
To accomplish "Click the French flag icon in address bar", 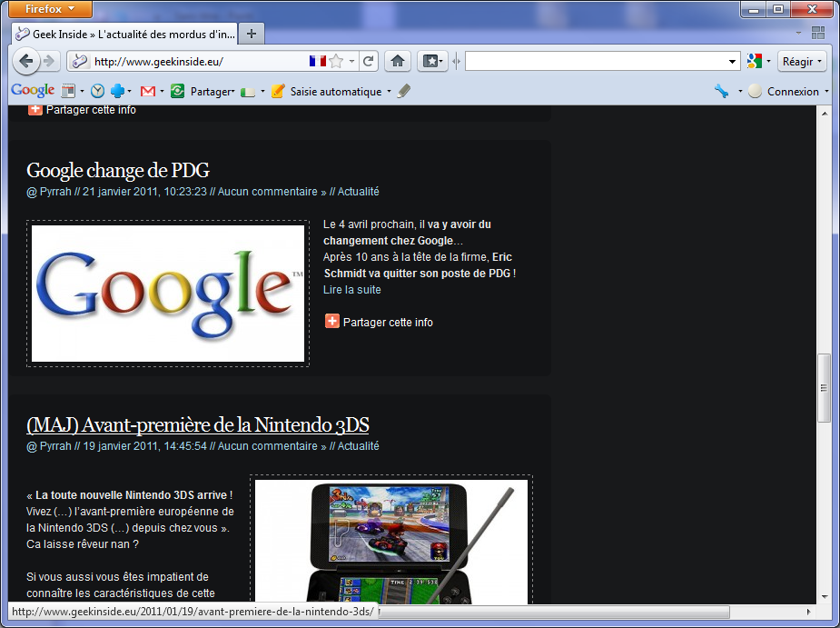I will coord(317,61).
